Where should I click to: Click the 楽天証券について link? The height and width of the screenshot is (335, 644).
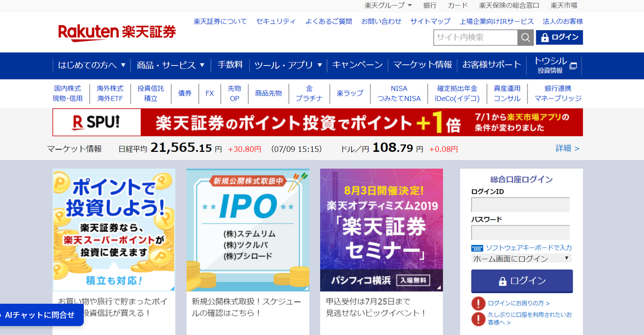[x=220, y=22]
